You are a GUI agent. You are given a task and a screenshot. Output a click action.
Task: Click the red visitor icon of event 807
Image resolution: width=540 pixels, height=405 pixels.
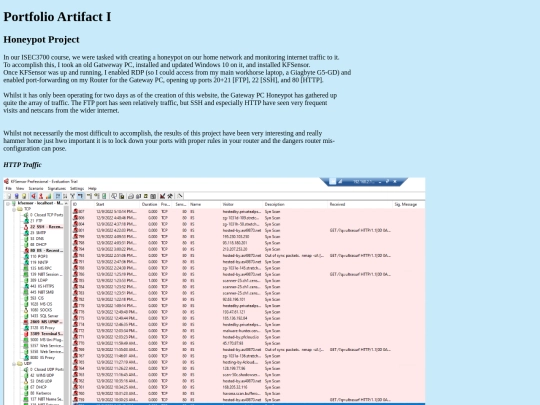pos(75,211)
